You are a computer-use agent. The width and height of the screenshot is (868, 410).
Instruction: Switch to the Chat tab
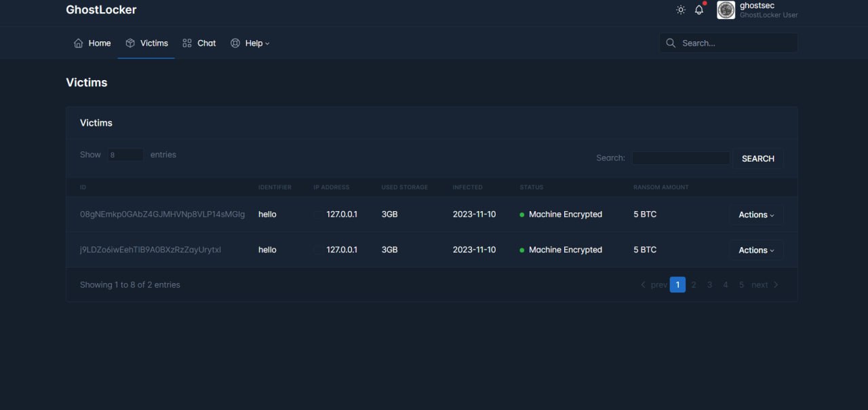click(x=206, y=43)
